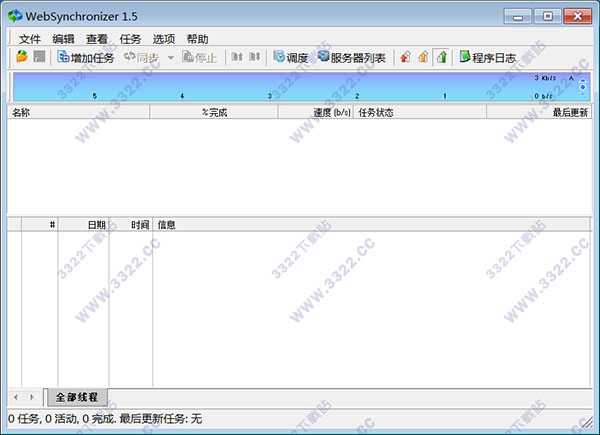
Task: Click the move task up icon
Action: 237,57
